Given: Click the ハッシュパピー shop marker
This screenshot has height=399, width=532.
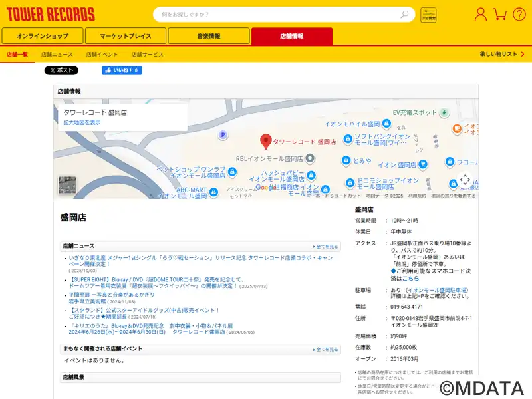Looking at the screenshot, I should (x=311, y=176).
